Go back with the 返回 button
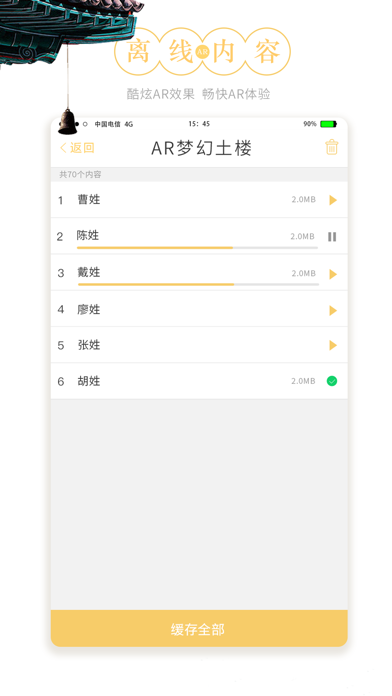This screenshot has width=392, height=696. [x=77, y=148]
